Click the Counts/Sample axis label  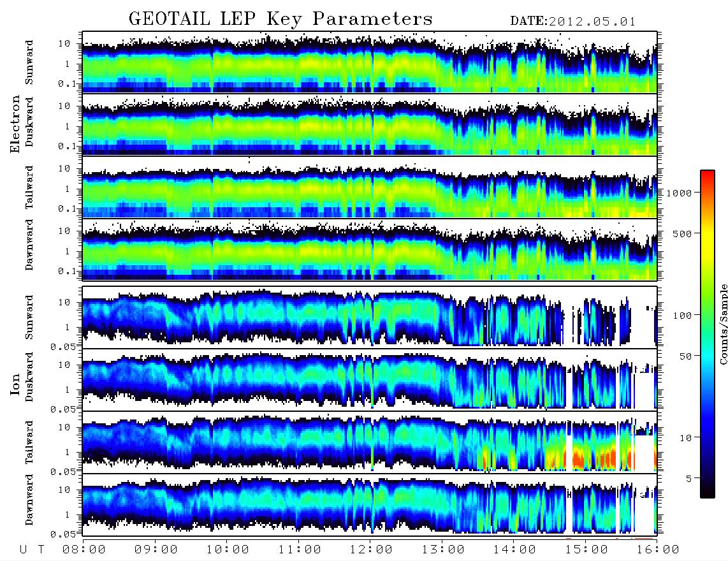723,324
